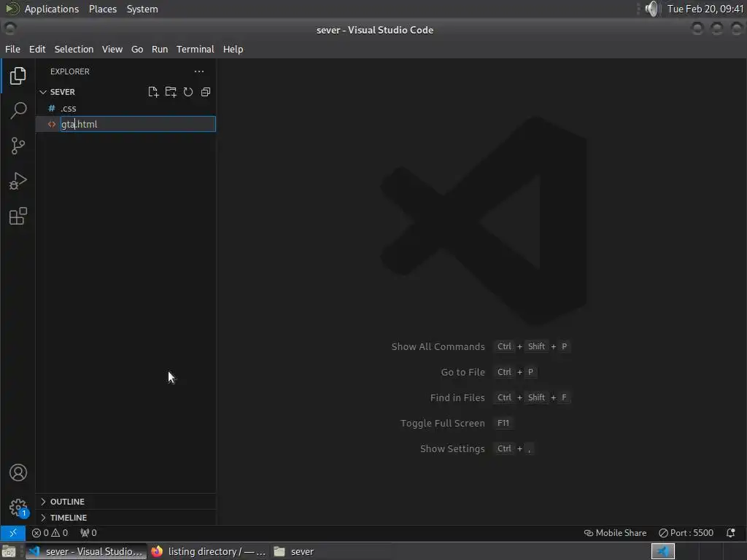747x560 pixels.
Task: Click the Find in Files label
Action: tap(457, 397)
